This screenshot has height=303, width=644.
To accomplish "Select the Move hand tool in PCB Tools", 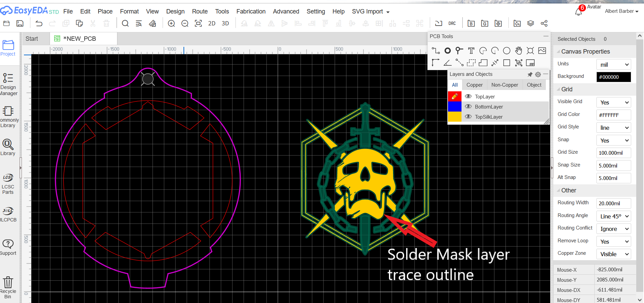I will [x=519, y=51].
